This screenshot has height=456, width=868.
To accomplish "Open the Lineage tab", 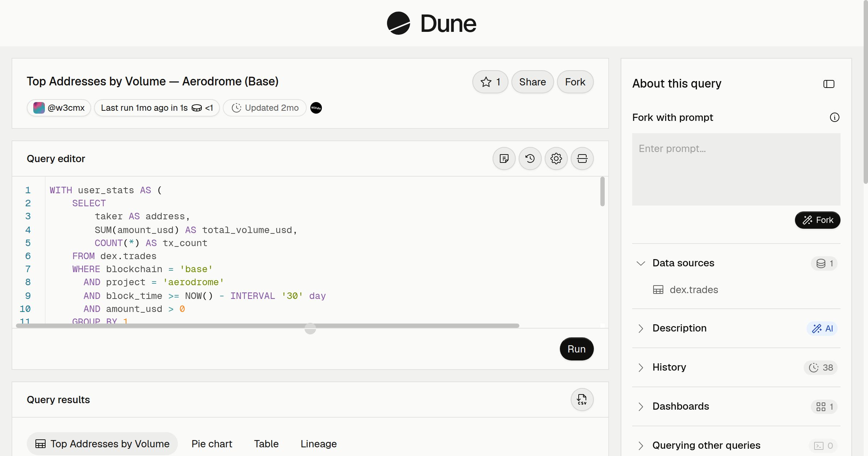I will tap(319, 444).
